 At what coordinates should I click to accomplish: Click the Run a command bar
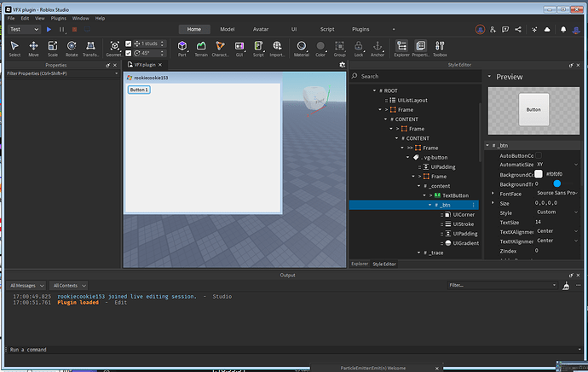tap(292, 350)
